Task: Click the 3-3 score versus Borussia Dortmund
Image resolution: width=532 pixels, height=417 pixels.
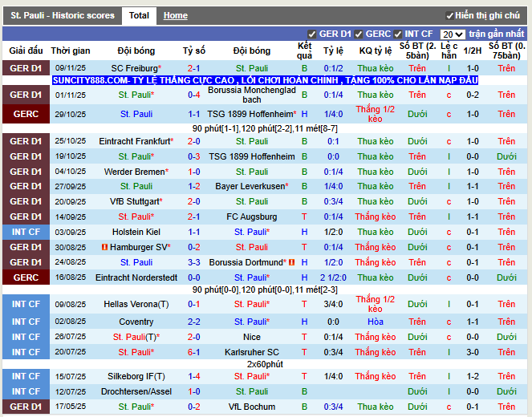Action: click(193, 262)
